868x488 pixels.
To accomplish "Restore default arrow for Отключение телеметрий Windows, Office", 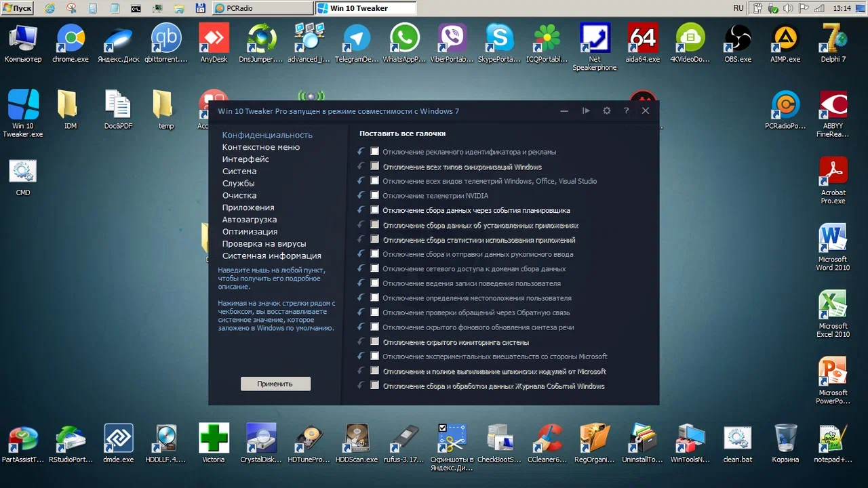I will 361,181.
